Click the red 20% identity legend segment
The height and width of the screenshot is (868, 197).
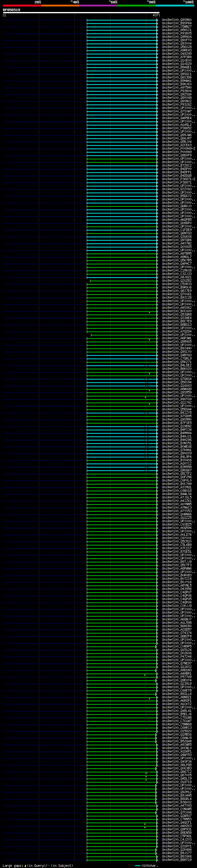click(22, 6)
